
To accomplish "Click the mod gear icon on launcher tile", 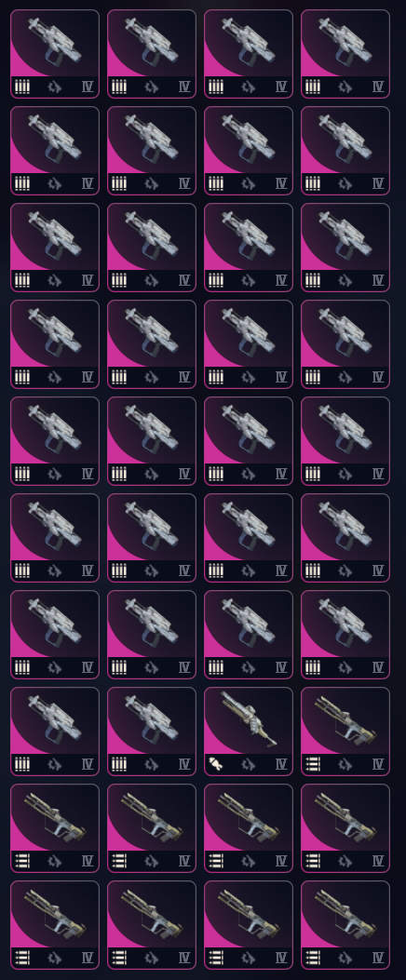I will pyautogui.click(x=249, y=764).
